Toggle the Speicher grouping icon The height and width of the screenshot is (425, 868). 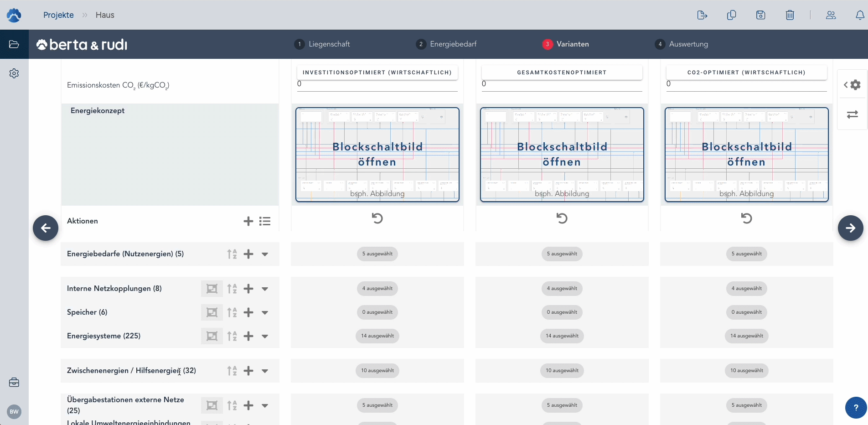pyautogui.click(x=212, y=312)
